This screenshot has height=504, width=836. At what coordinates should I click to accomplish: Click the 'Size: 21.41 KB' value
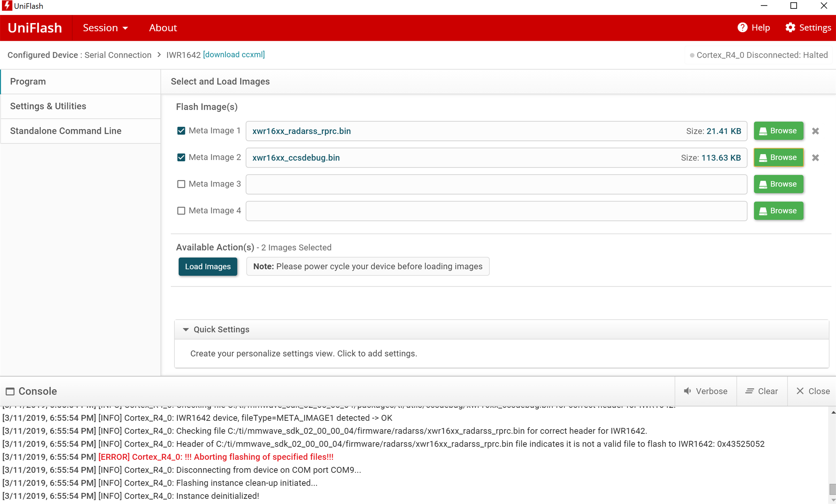[713, 131]
